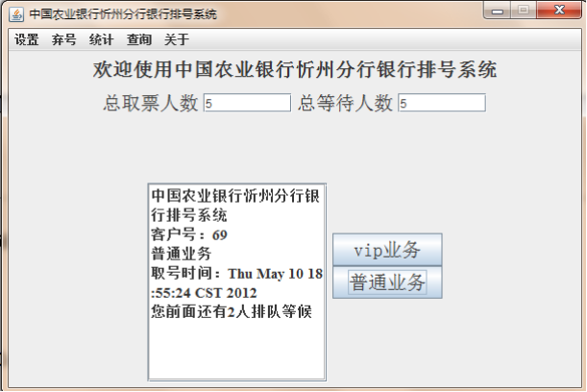Open the 弃号 menu
This screenshot has height=392, width=587.
coord(64,39)
